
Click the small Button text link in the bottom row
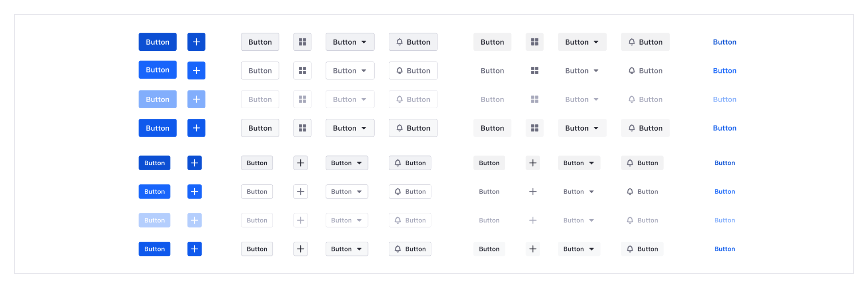coord(724,249)
